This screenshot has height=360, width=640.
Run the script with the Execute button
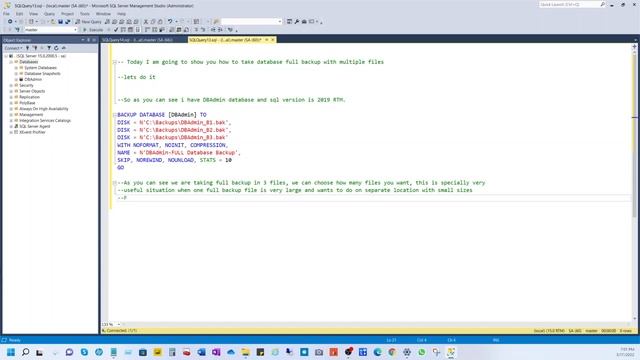coord(93,30)
